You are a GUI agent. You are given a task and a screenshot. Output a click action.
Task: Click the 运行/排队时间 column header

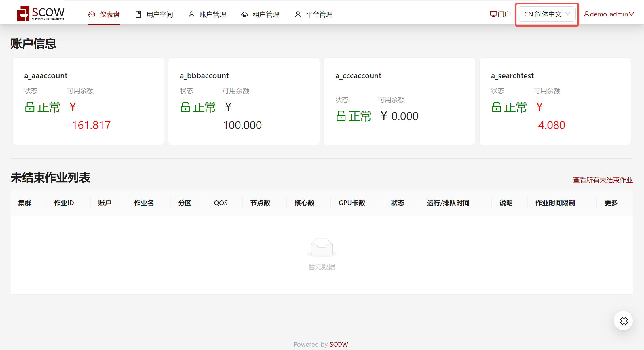[x=448, y=203]
